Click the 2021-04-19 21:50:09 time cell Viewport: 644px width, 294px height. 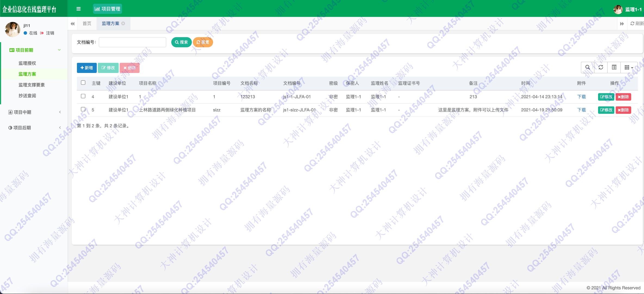tap(542, 110)
